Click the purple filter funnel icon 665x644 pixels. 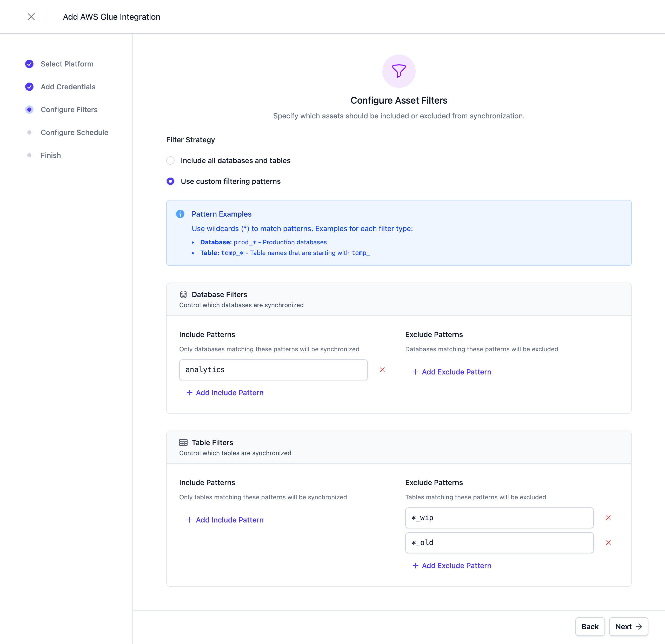coord(399,71)
